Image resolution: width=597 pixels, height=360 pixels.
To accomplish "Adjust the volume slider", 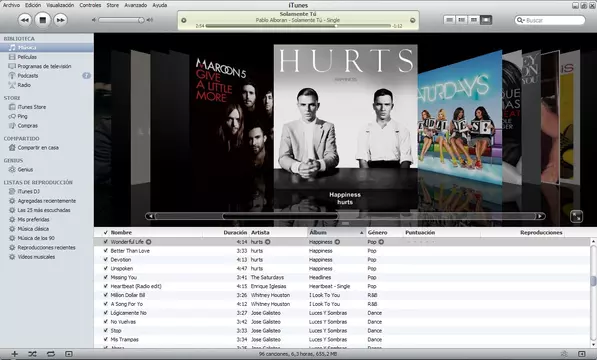I will click(x=120, y=20).
